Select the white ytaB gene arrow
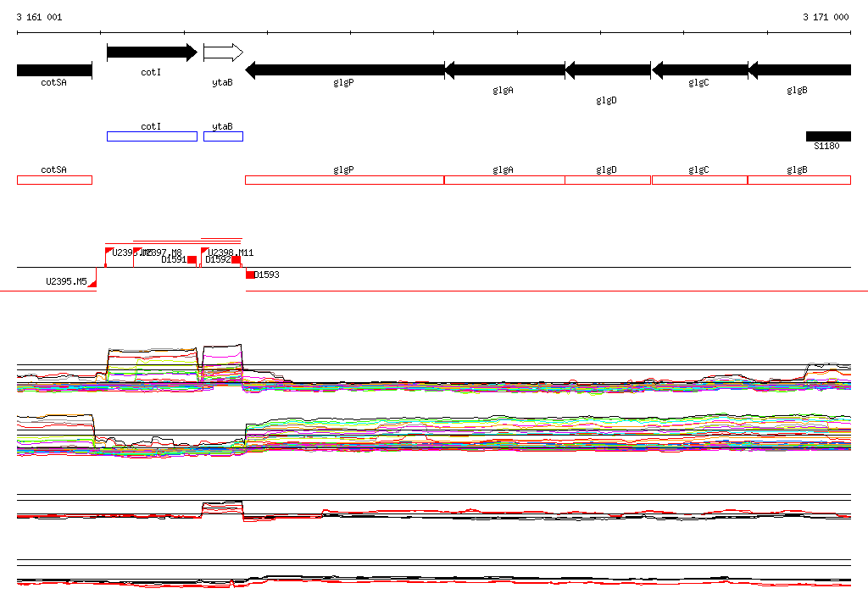This screenshot has width=868, height=605. point(223,53)
